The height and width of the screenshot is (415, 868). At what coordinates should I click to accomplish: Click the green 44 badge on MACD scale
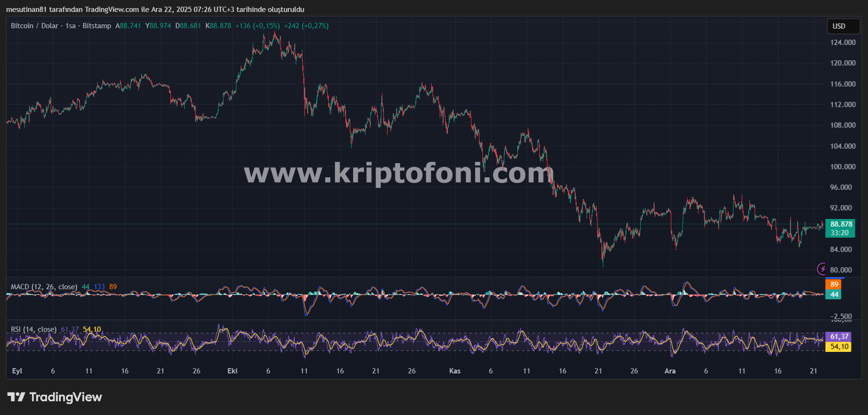834,295
